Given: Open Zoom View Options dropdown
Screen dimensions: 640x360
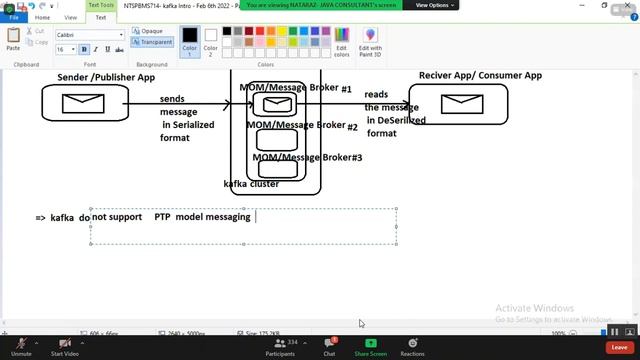Looking at the screenshot, I should [x=434, y=5].
